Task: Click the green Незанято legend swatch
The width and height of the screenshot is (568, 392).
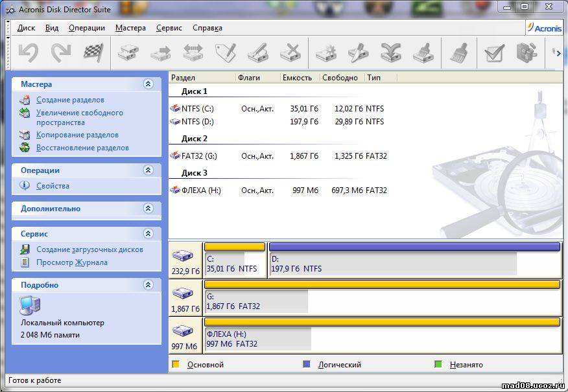Action: click(x=438, y=364)
